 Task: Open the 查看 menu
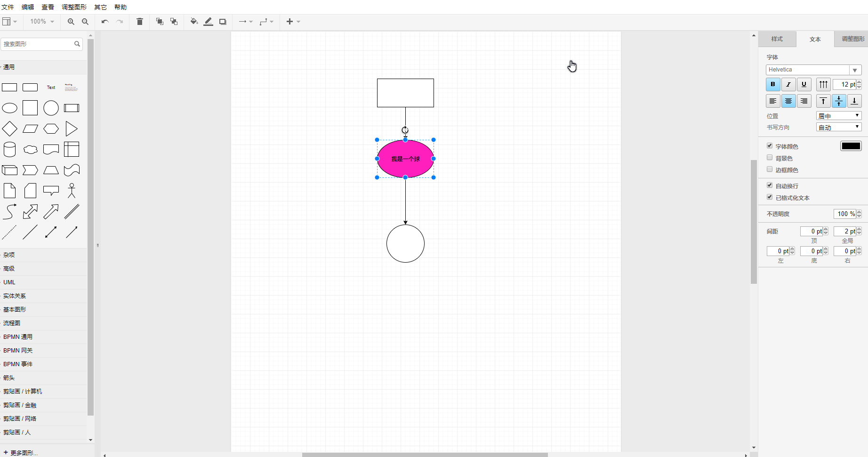(x=48, y=7)
